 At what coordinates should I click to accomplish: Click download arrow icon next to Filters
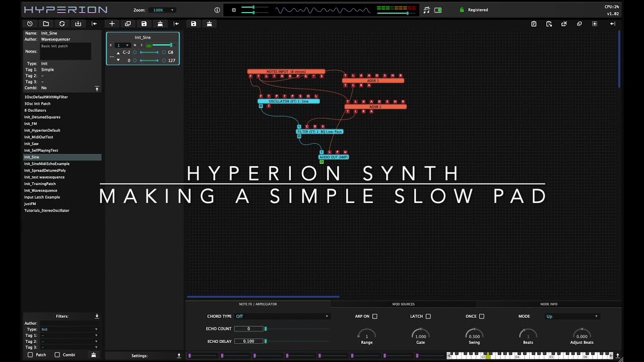[97, 316]
